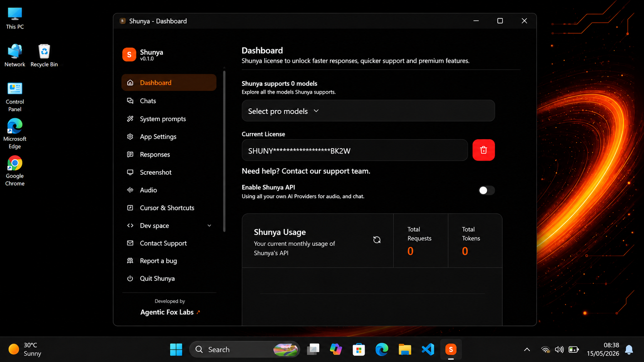Select Report a bug
The width and height of the screenshot is (644, 362).
pos(169,261)
